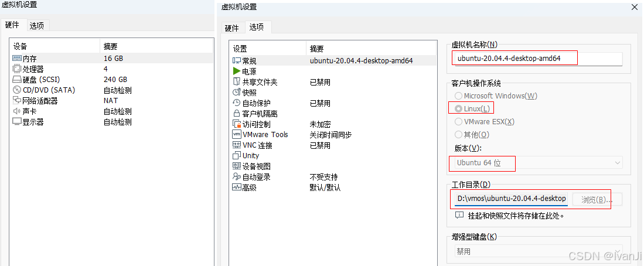The height and width of the screenshot is (266, 644).
Task: Click the processor icon beside 处理器
Action: 17,69
